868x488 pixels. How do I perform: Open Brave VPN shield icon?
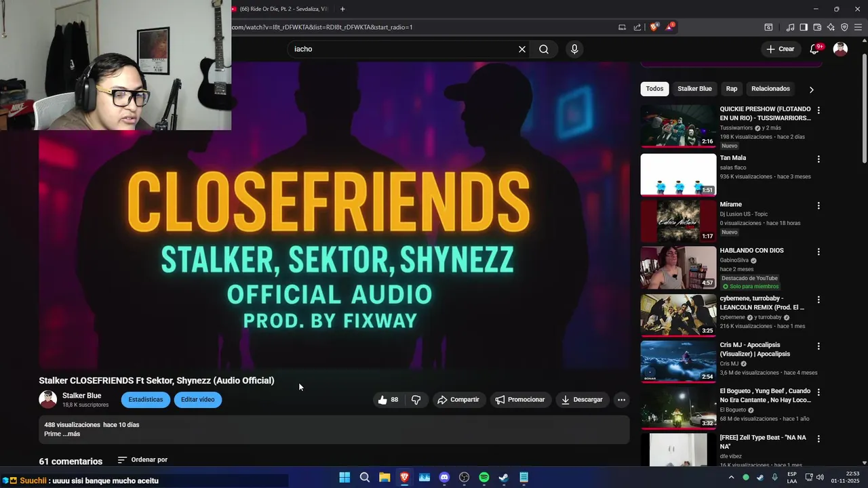coord(844,27)
